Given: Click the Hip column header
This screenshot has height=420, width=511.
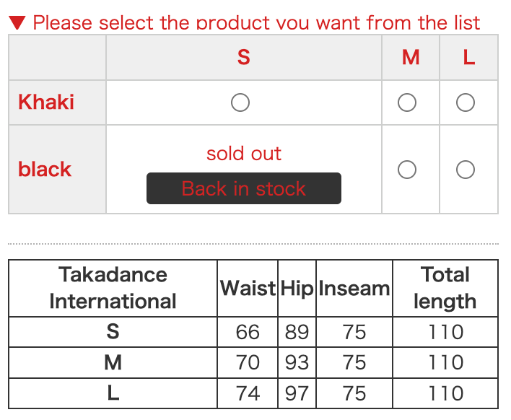Looking at the screenshot, I should [297, 288].
